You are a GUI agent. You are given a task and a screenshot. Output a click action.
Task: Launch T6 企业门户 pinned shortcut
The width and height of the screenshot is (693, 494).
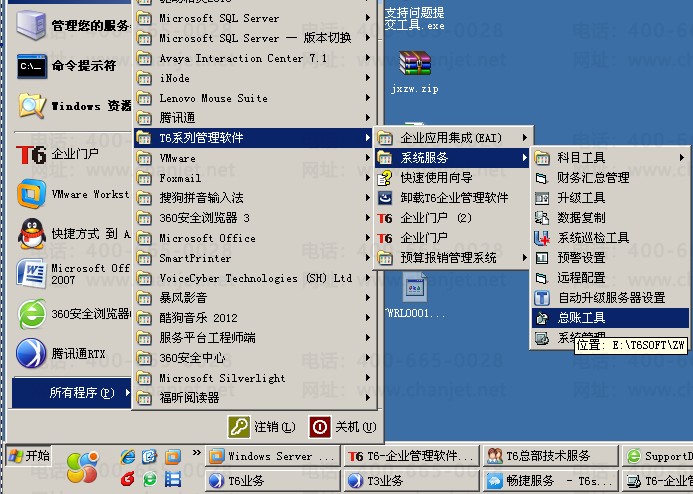pos(72,154)
